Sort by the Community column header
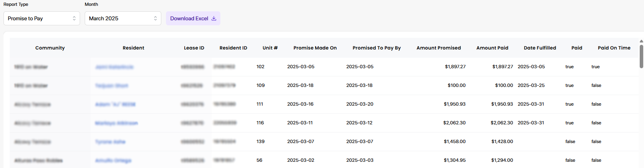The height and width of the screenshot is (168, 644). click(50, 48)
